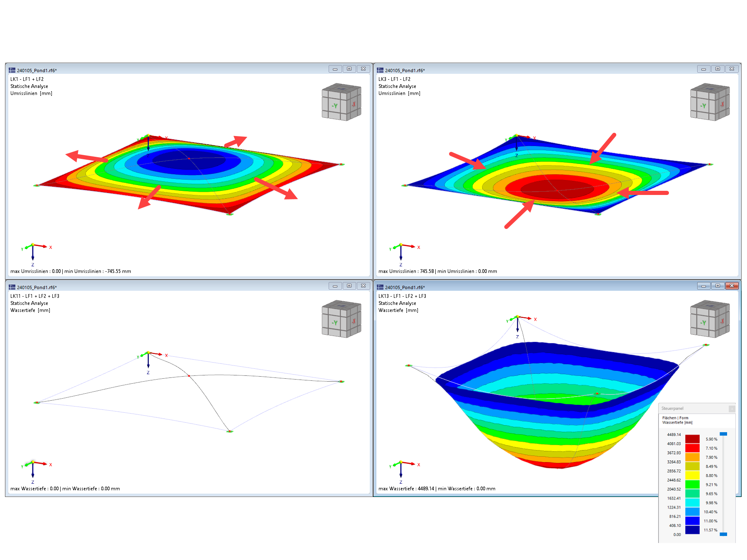Click the X face of the LK1 navigation cube
This screenshot has height=560, width=747.
[x=354, y=104]
